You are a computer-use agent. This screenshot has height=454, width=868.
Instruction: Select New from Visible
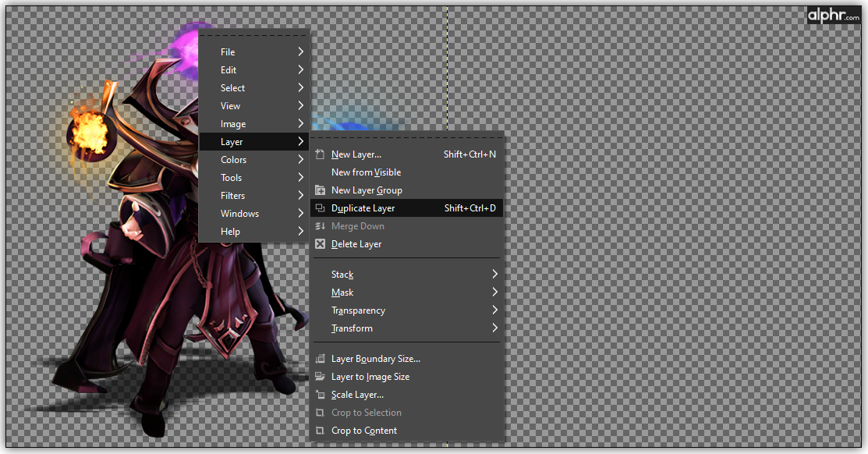coord(366,172)
